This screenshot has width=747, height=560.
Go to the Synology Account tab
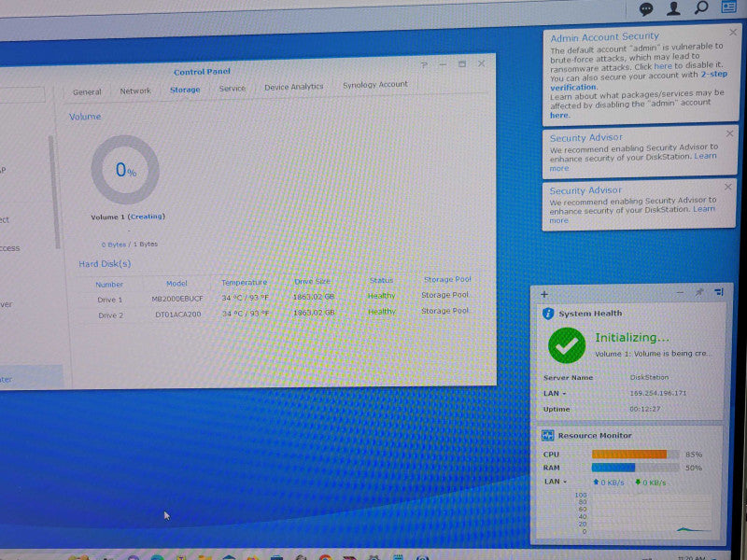pyautogui.click(x=375, y=84)
